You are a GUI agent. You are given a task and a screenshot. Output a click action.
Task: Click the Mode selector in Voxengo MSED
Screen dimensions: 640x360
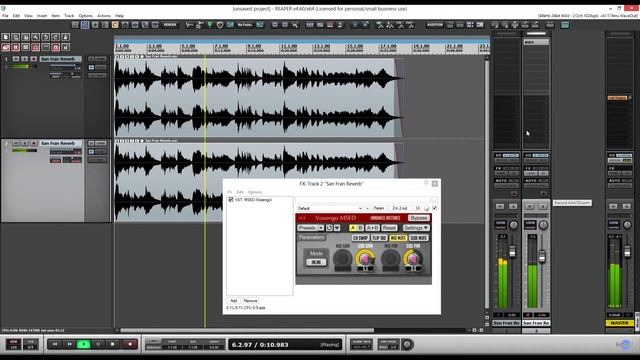(x=316, y=262)
